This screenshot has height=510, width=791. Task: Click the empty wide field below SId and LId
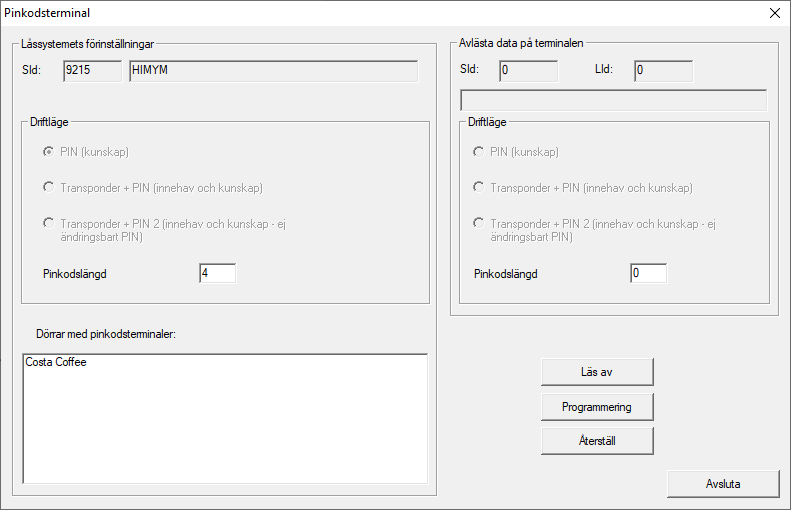click(x=612, y=100)
